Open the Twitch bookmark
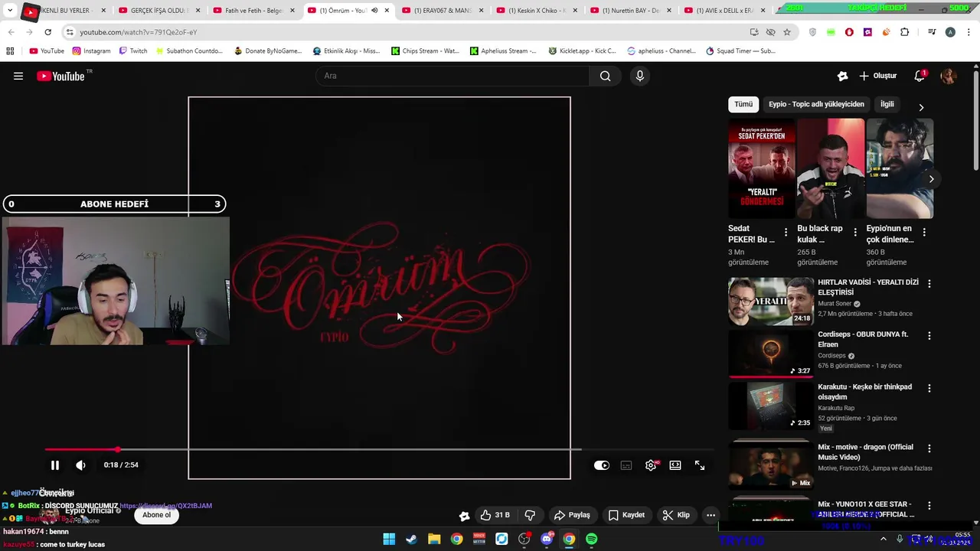This screenshot has height=551, width=980. coord(133,51)
